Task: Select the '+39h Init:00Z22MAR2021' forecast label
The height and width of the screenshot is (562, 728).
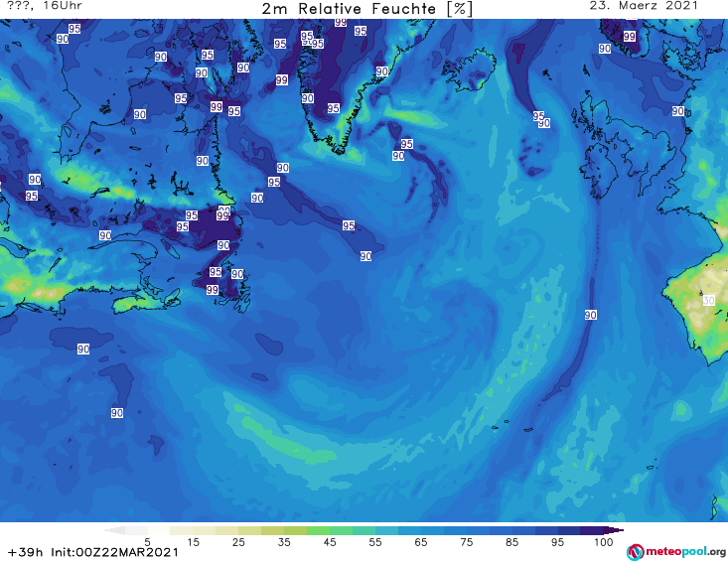Action: click(x=93, y=552)
